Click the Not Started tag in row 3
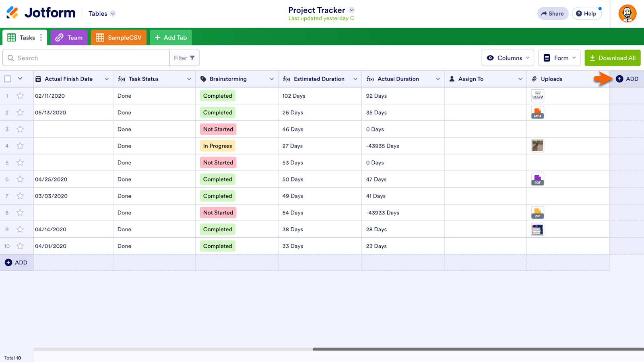Image resolution: width=644 pixels, height=362 pixels. (218, 130)
